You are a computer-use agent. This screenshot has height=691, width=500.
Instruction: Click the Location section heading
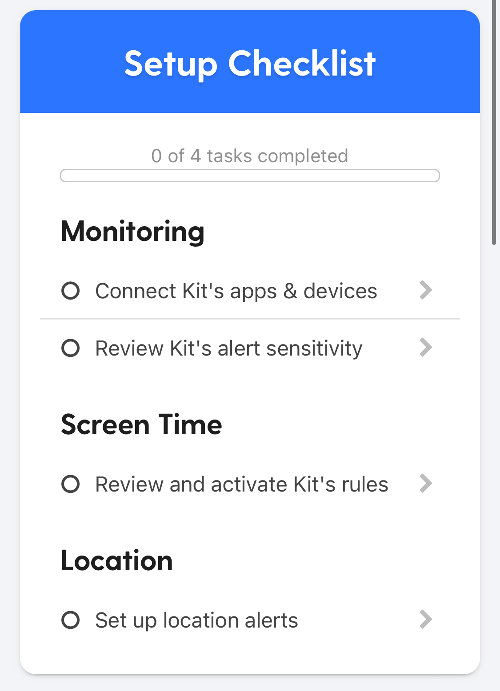click(117, 561)
